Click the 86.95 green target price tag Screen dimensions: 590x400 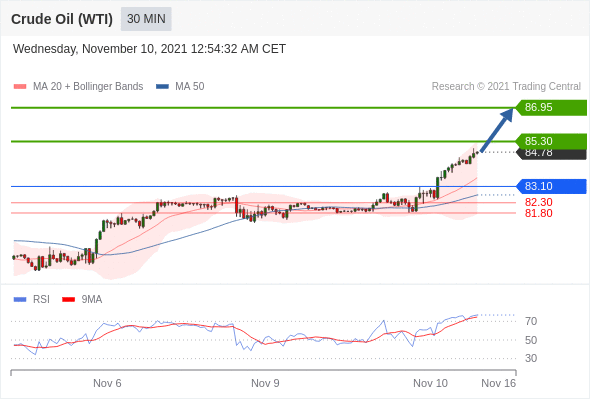coord(551,107)
